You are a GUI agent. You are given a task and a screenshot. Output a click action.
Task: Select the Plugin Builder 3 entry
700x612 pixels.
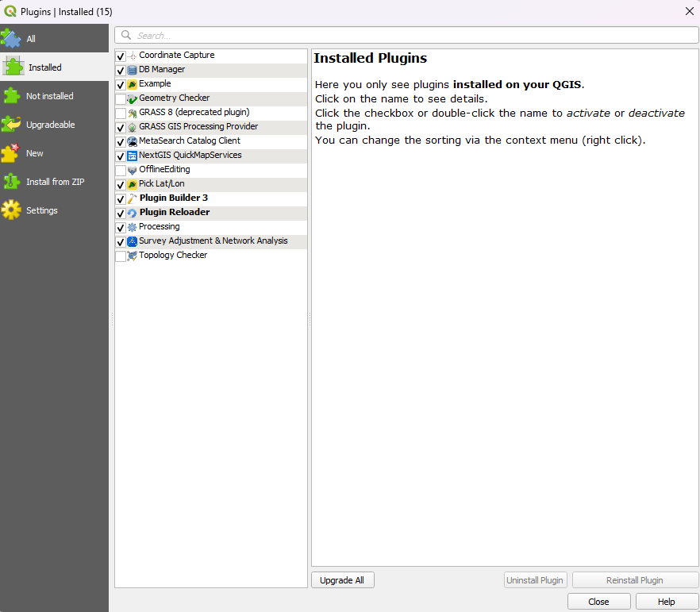point(211,198)
